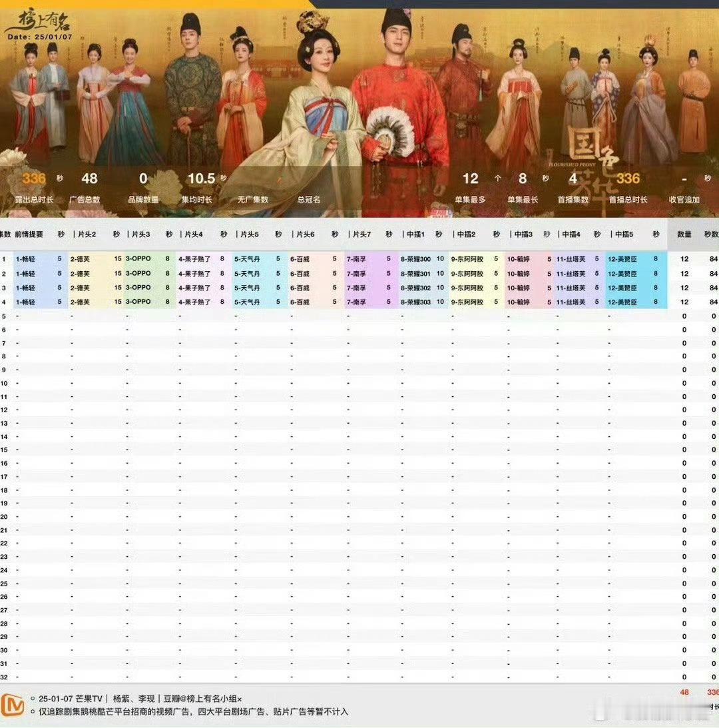Select the 9-东阿阿胶 cell in episode 1
Viewport: 719px width, 728px height.
click(467, 259)
